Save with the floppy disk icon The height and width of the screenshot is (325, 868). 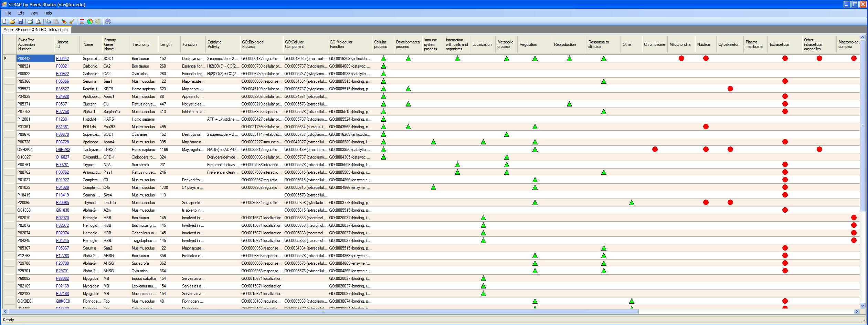20,21
